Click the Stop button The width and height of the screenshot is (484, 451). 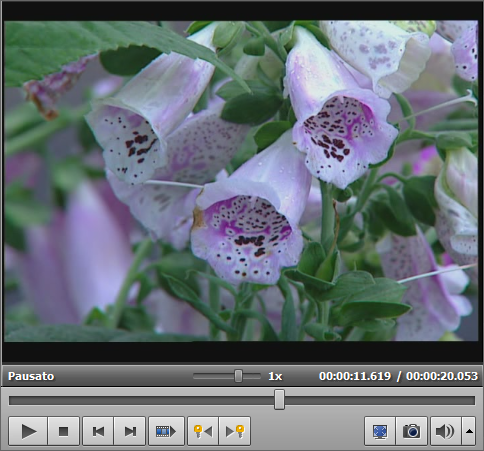coord(64,431)
